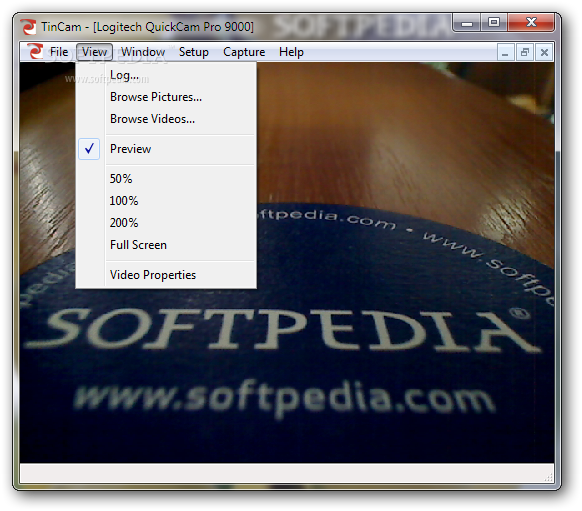Select Browse Videos... menu entry
Viewport: 582px width, 511px height.
pos(166,119)
